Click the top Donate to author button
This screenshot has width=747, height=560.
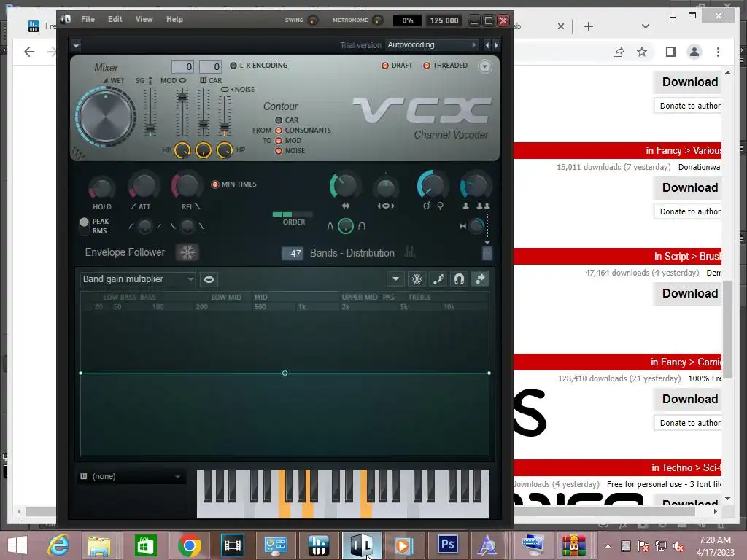pos(688,106)
